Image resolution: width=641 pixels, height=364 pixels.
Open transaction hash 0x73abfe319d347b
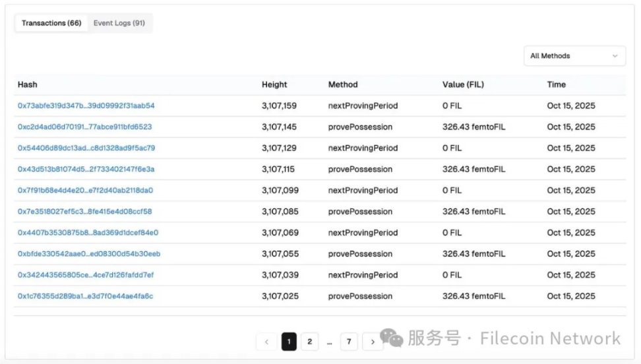coord(86,106)
